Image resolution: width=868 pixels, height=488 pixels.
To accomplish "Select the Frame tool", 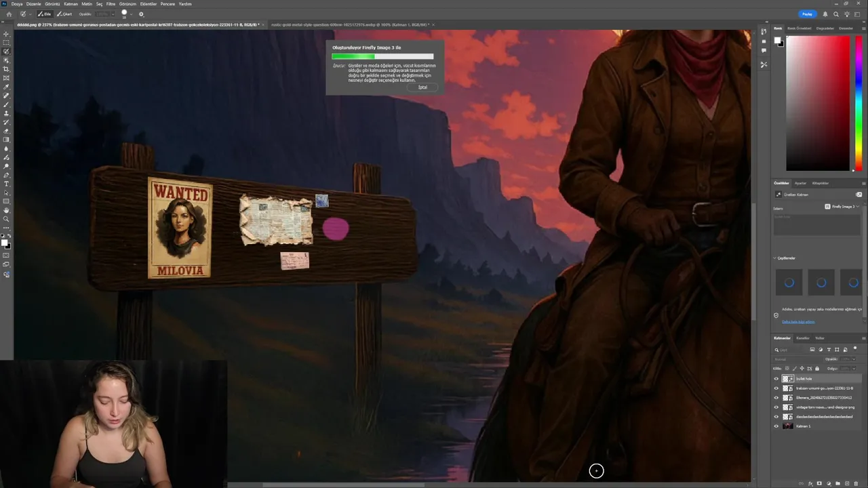I will click(6, 78).
